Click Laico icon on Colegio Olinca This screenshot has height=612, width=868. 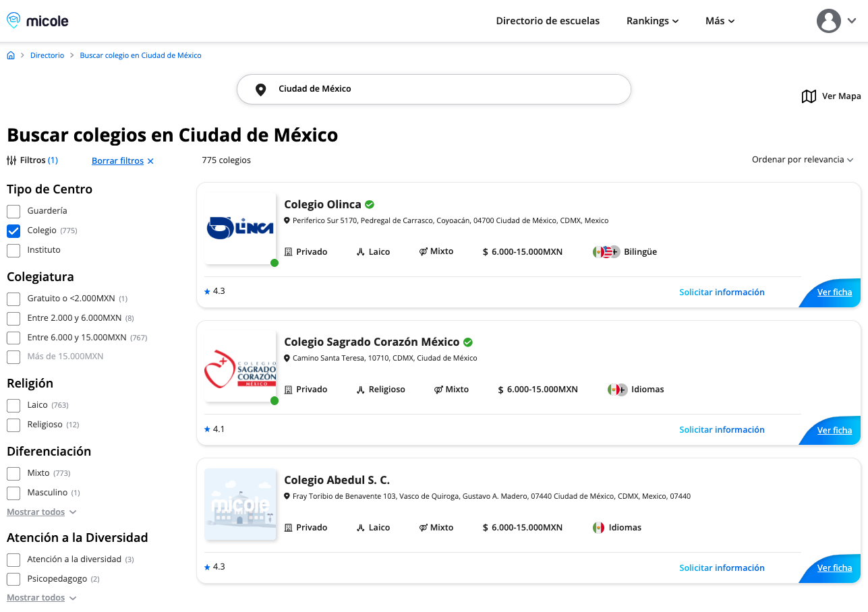coord(361,251)
